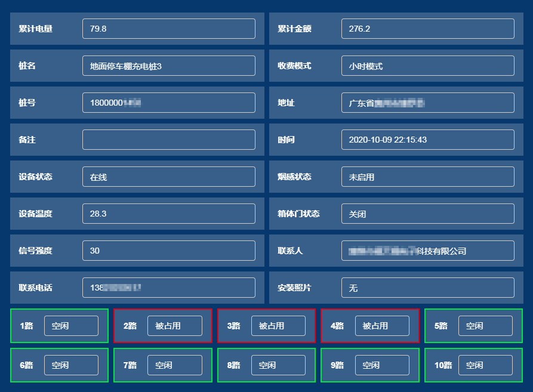The width and height of the screenshot is (533, 392).
Task: Select the 设备温度 field showing 28.3
Action: (169, 214)
